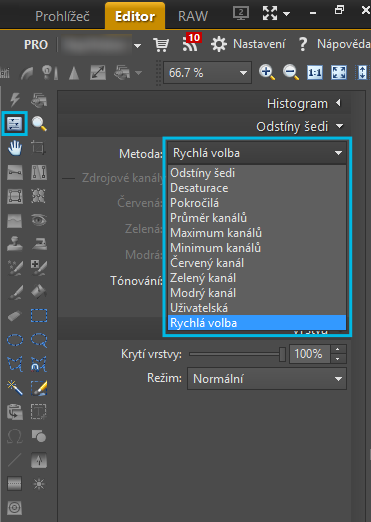
Task: Switch to the Prohlížeč tab
Action: 62,16
